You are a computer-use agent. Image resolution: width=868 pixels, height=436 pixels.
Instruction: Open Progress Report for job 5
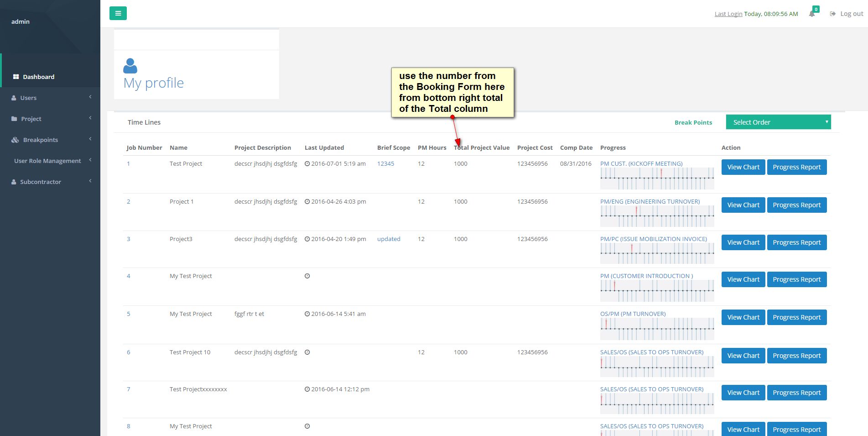click(x=797, y=317)
